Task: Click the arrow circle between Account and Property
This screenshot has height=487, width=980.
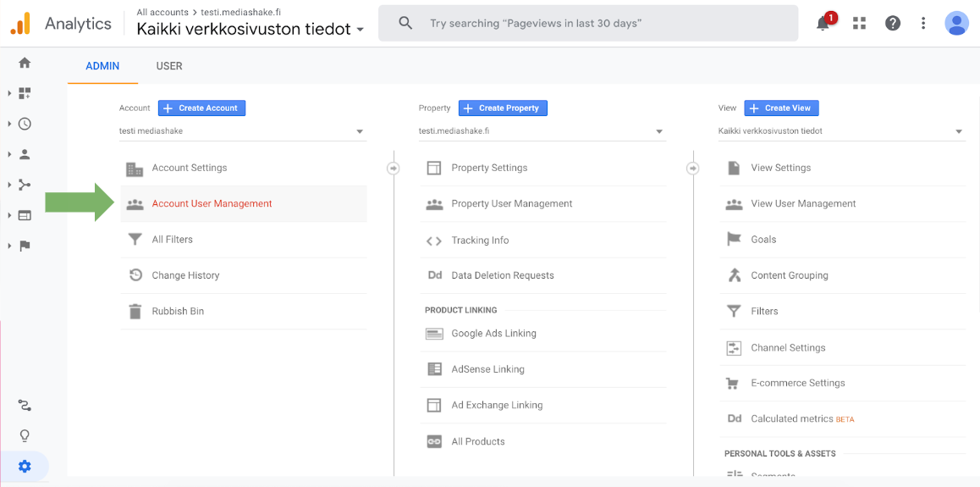Action: pos(394,169)
